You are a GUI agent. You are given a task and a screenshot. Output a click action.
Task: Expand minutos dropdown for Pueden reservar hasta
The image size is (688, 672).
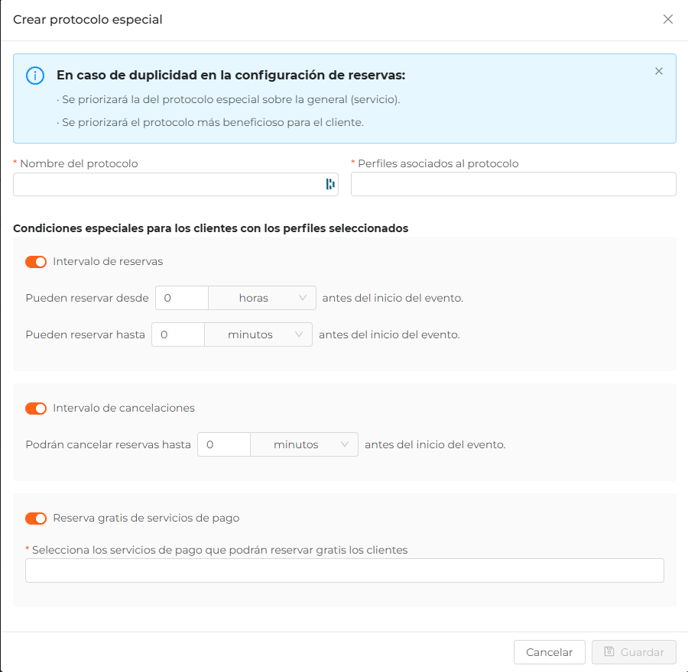point(258,335)
